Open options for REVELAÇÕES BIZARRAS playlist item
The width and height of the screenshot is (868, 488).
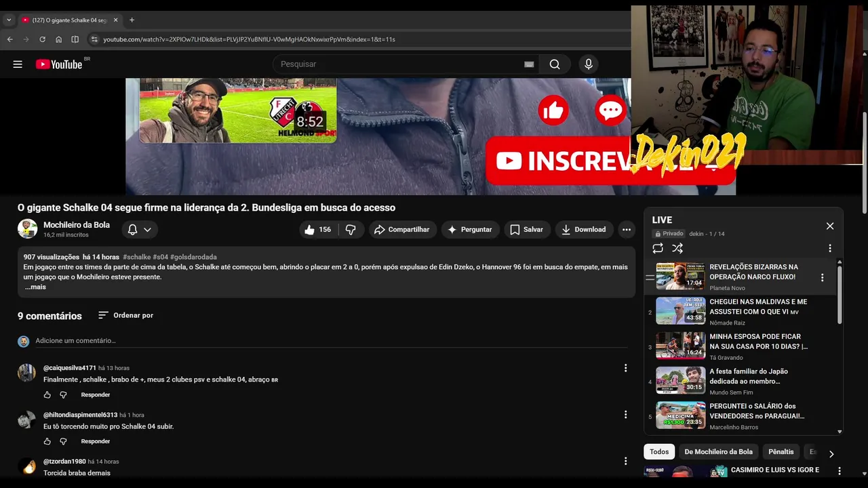(x=822, y=277)
